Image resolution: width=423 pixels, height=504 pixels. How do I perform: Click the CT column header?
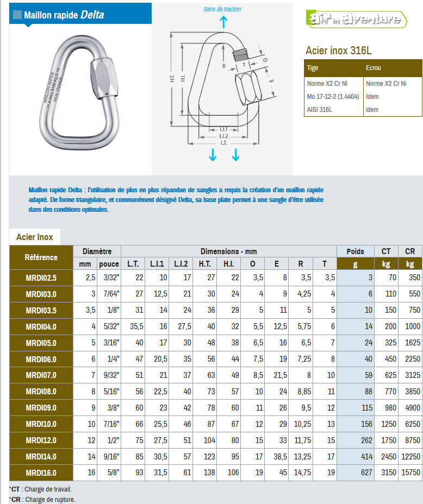(x=386, y=251)
